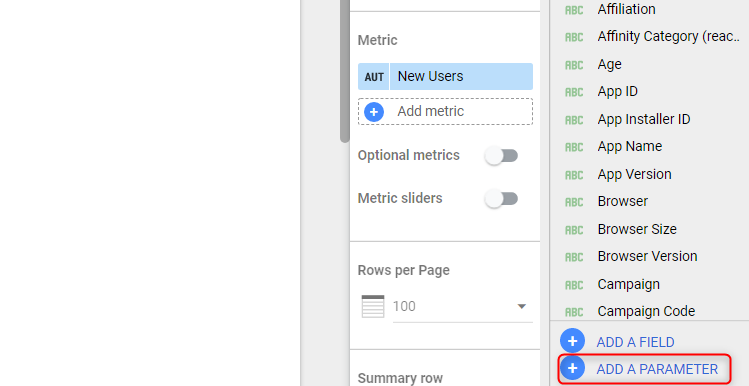The image size is (749, 386).
Task: Click the ADD A FIELD link
Action: pos(635,342)
